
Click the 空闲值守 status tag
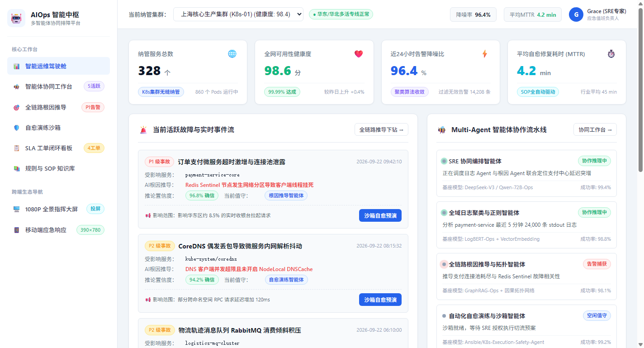click(597, 316)
